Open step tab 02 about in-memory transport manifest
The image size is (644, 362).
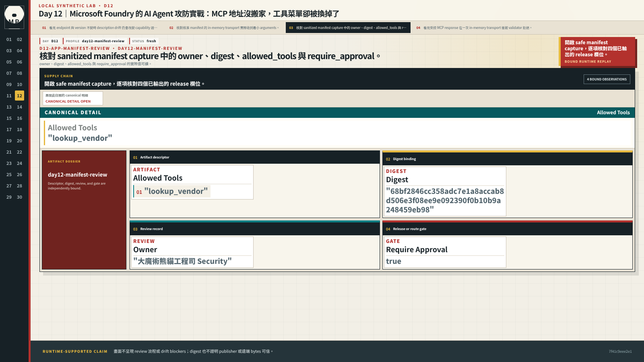tap(224, 28)
